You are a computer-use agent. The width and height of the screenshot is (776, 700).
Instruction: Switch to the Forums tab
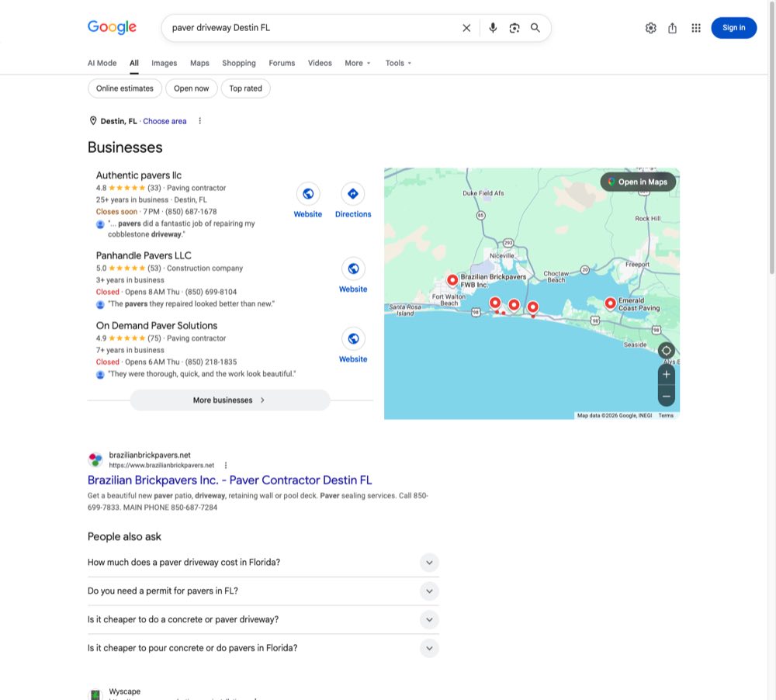282,64
